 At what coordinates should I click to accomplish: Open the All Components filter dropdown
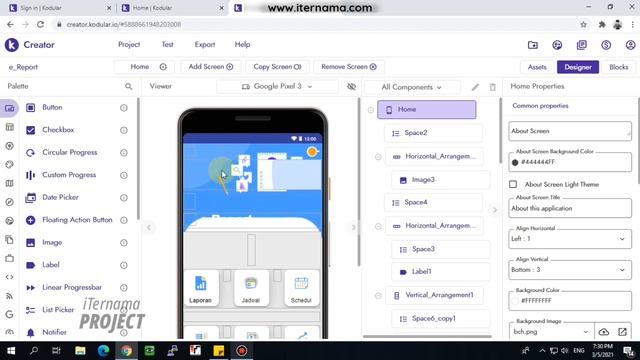pos(411,87)
